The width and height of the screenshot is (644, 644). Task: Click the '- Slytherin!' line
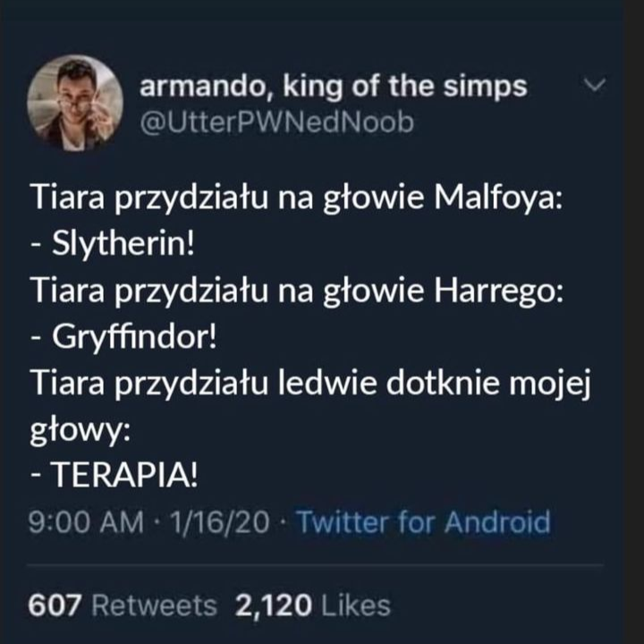pos(112,243)
